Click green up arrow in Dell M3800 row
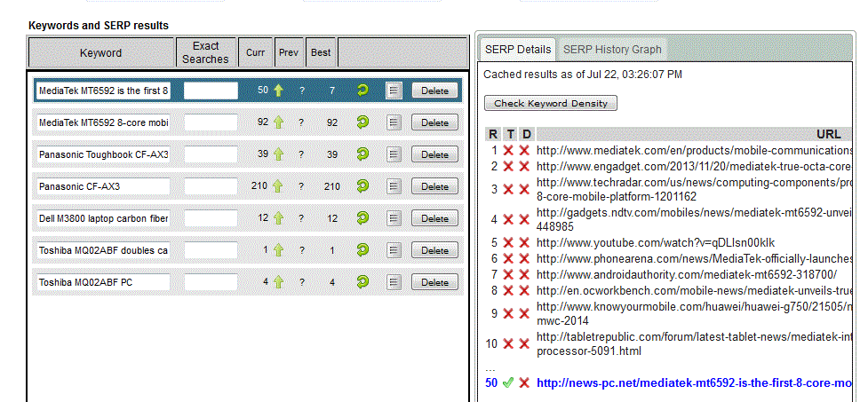The height and width of the screenshot is (402, 868). tap(278, 218)
